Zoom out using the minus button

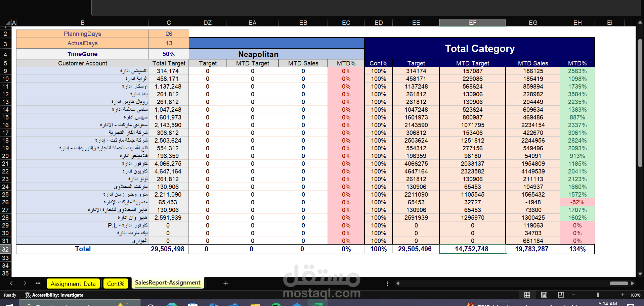pyautogui.click(x=573, y=295)
